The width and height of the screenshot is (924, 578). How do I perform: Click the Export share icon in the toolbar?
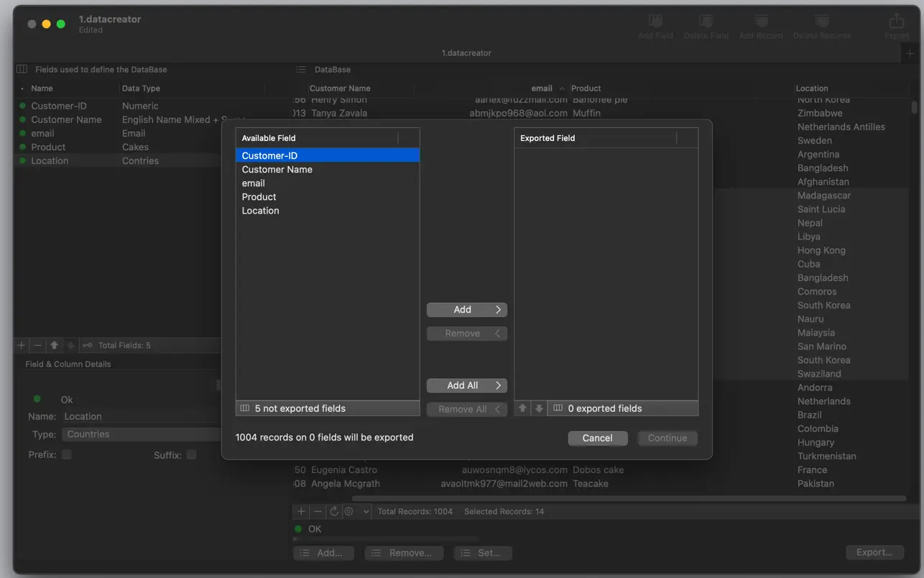[x=896, y=21]
